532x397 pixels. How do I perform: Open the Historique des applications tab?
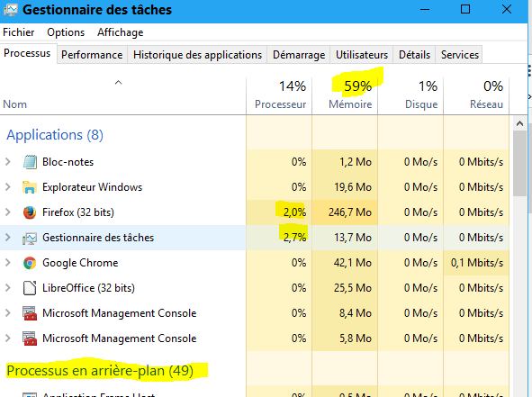point(197,55)
